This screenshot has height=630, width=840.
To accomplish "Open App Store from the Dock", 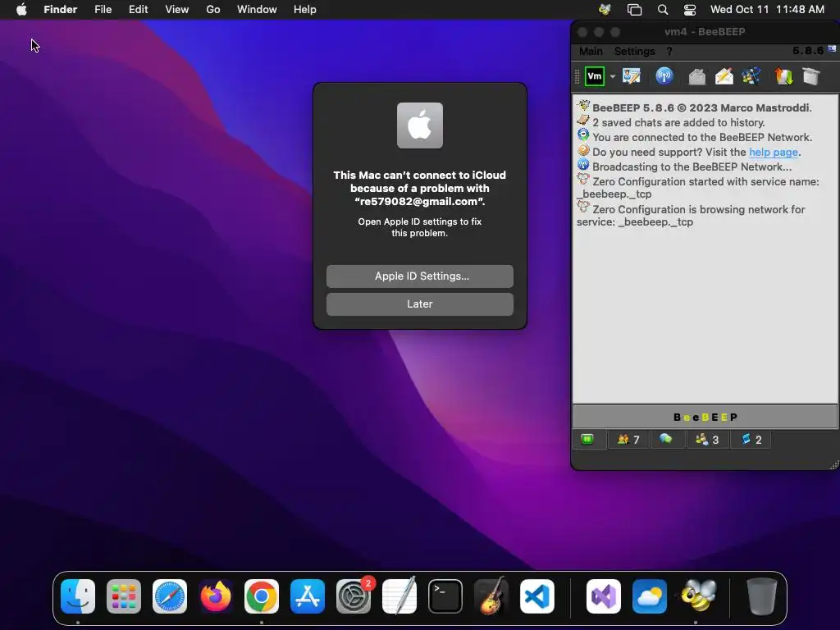I will (x=308, y=596).
